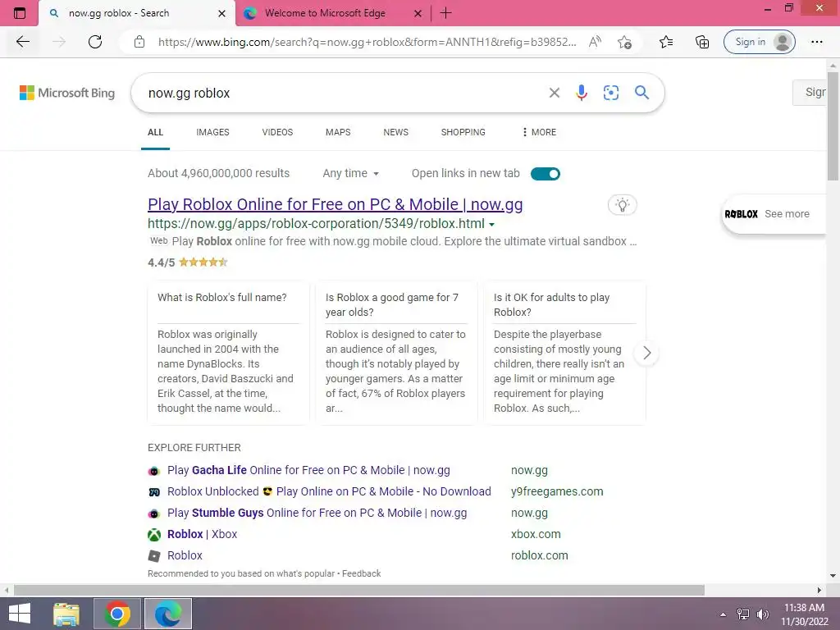Click the horizontal scrollbar right arrow
This screenshot has width=840, height=630.
(819, 590)
